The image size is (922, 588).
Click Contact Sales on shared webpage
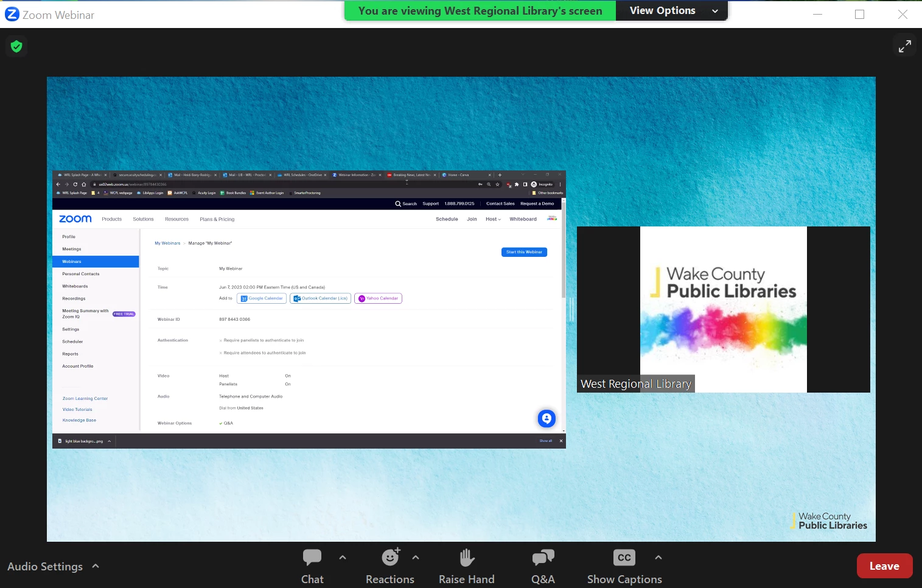point(500,204)
